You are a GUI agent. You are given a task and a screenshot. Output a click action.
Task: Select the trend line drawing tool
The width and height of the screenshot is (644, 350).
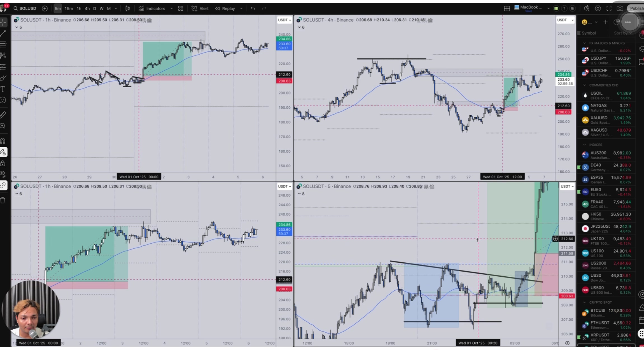(3, 34)
